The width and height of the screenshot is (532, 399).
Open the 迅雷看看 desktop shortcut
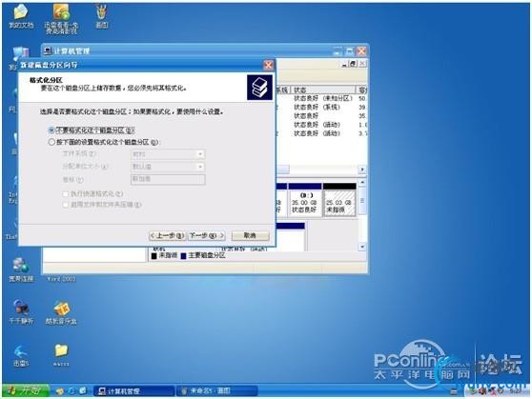click(x=61, y=18)
